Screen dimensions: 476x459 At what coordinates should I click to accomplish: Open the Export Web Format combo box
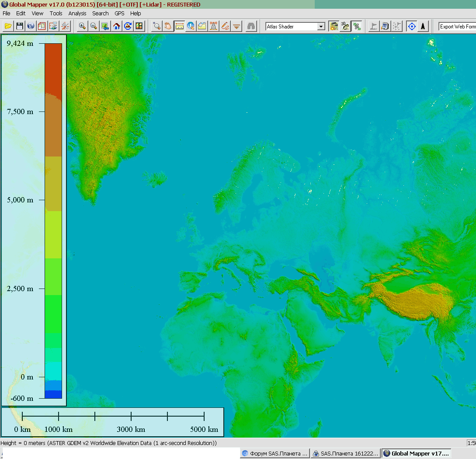pyautogui.click(x=457, y=27)
